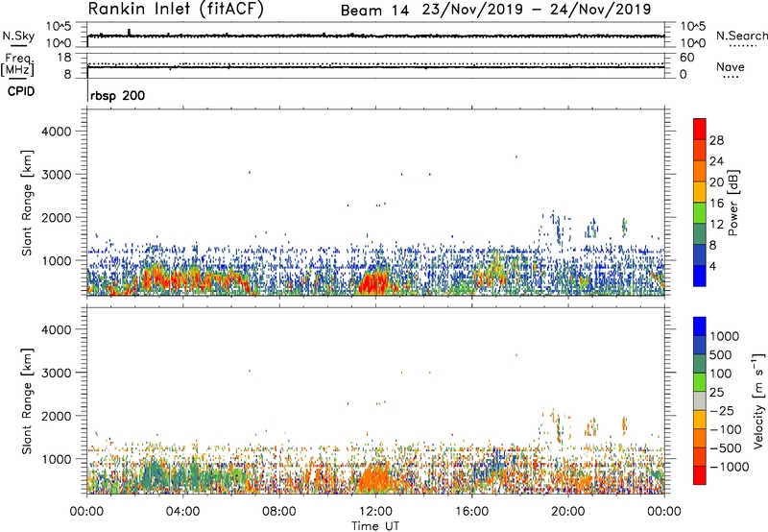Click the 'N.Search' legend label
Image resolution: width=768 pixels, height=532 pixels.
pos(741,36)
